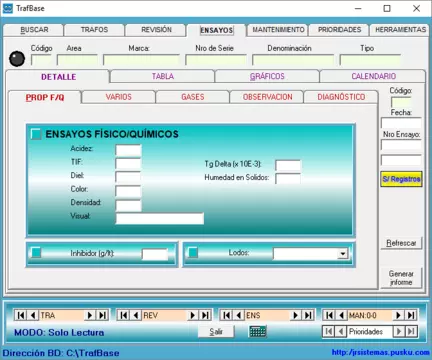
Task: Open the Lodos dropdown
Action: tap(342, 254)
